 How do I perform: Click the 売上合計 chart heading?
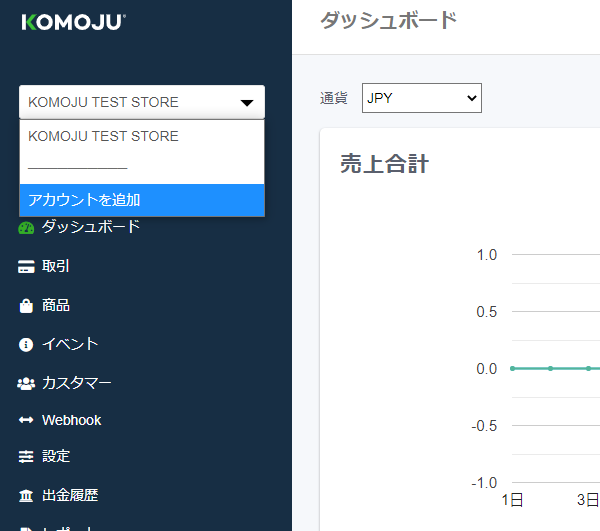click(x=384, y=164)
